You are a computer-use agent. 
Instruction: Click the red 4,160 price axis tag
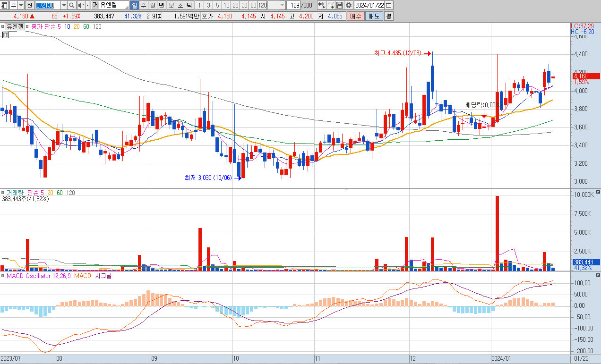585,76
